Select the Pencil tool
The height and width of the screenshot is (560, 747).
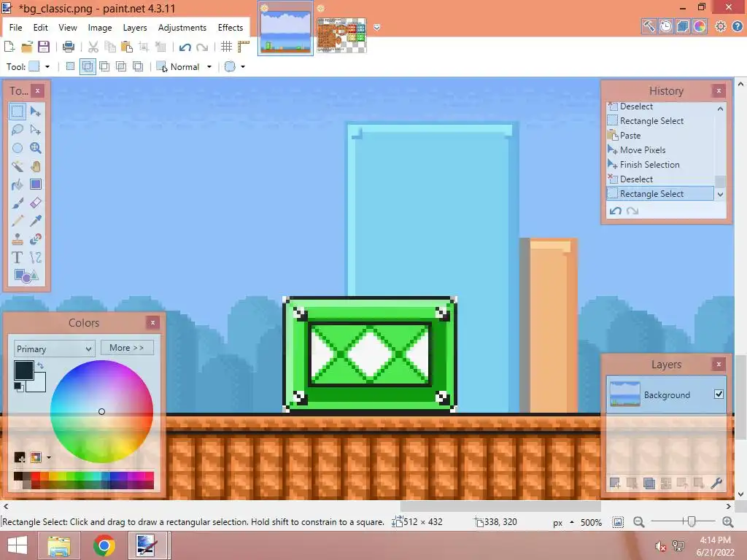pos(18,221)
